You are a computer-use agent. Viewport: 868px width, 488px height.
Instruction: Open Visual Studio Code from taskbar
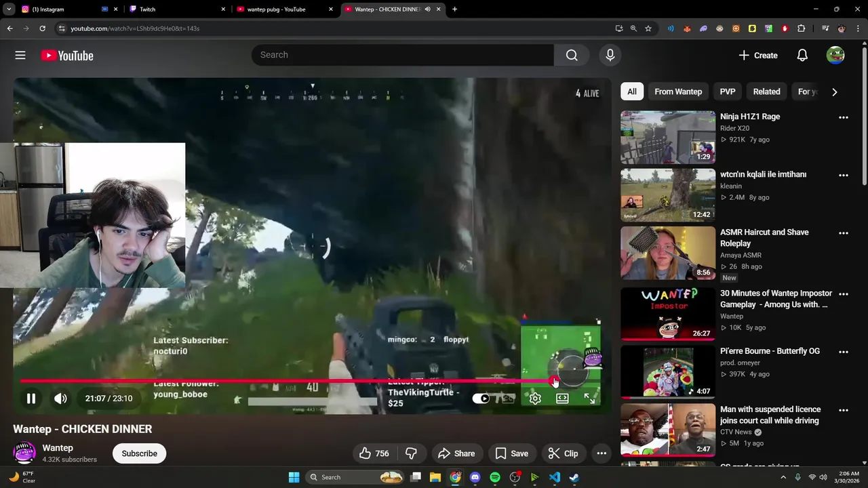pos(555,477)
